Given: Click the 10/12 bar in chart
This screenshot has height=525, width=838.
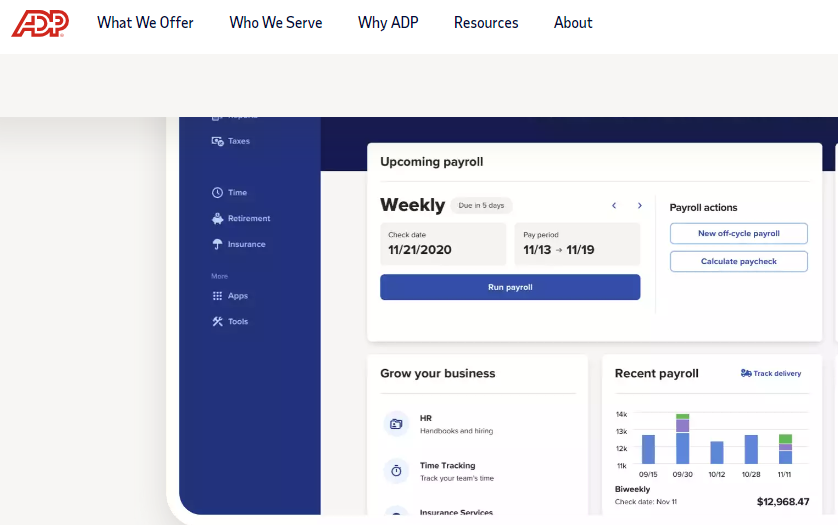Looking at the screenshot, I should point(717,452).
